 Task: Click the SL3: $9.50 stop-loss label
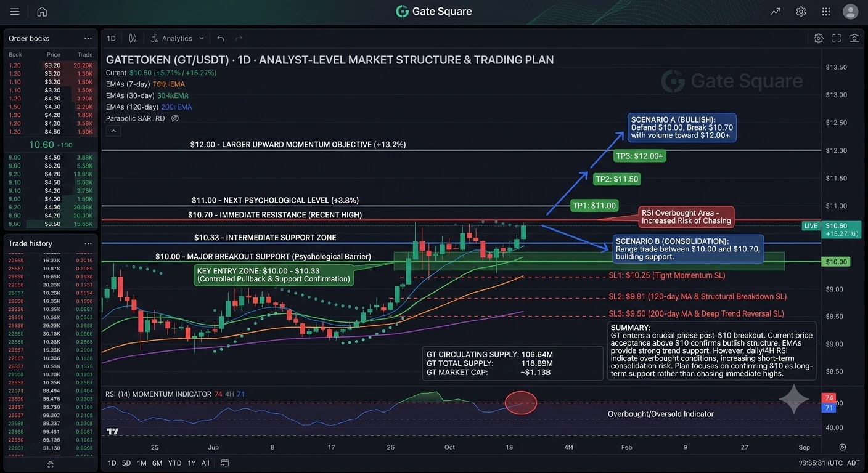pos(696,313)
